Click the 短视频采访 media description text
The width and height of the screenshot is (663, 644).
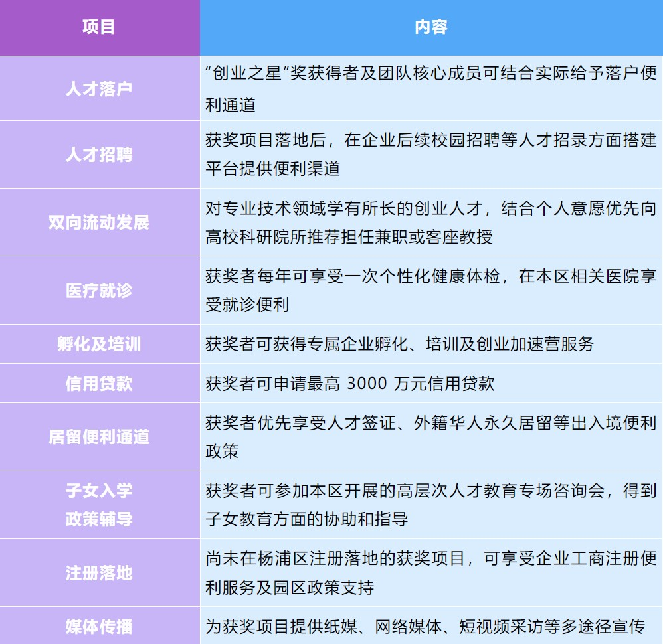(425, 626)
